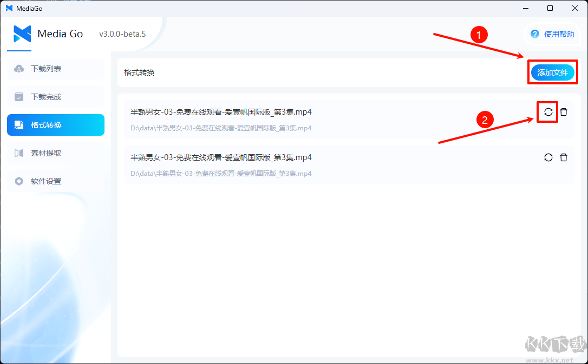Switch to 下载完成 sidebar tab
Viewport: 588px width, 364px height.
56,97
